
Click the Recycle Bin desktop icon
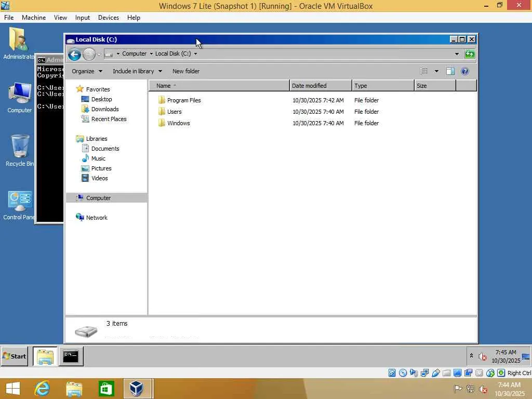[20, 151]
